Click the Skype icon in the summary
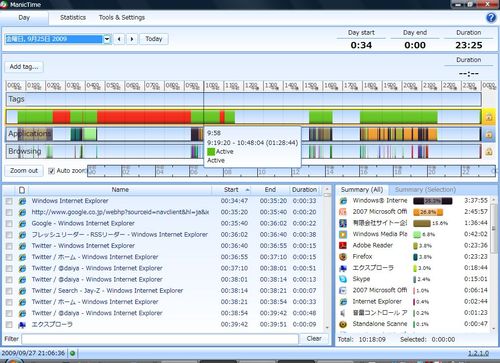The height and width of the screenshot is (363, 500). coord(343,279)
